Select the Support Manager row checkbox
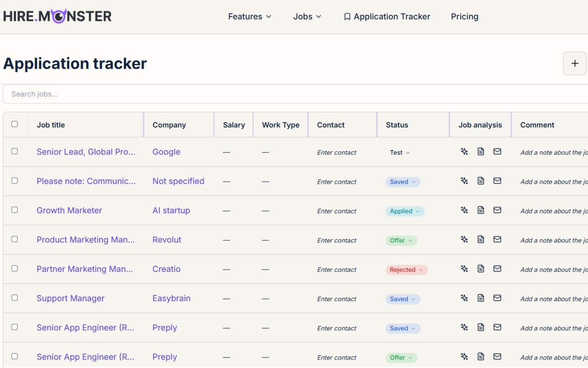588x368 pixels. 15,298
